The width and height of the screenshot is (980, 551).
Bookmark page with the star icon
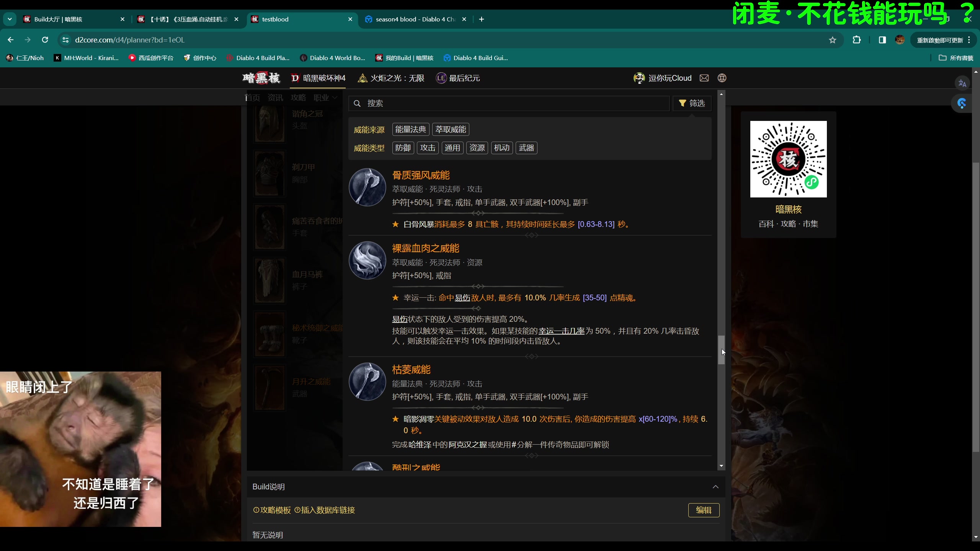point(832,40)
